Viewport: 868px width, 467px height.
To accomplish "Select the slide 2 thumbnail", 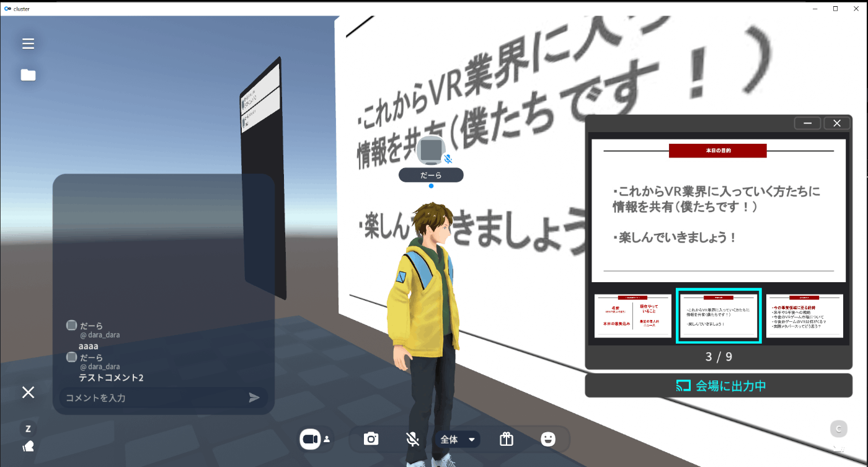I will click(633, 316).
